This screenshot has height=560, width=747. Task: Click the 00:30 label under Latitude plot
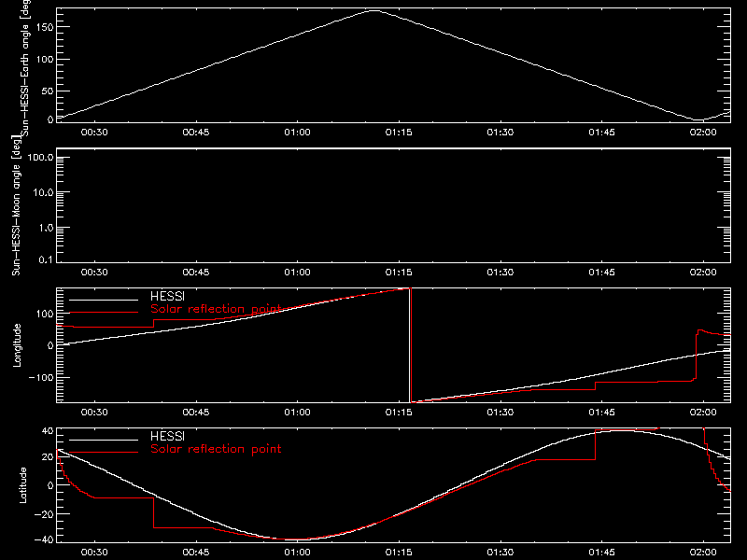coord(94,553)
